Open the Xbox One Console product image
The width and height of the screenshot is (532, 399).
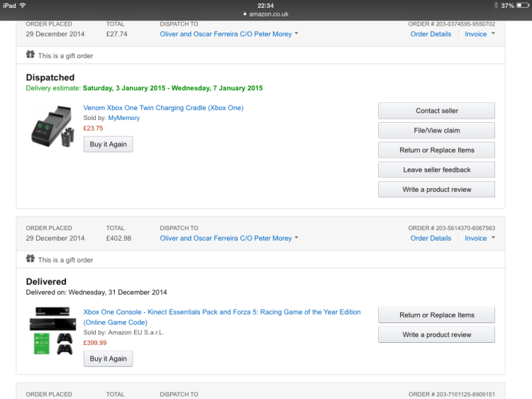pos(53,331)
